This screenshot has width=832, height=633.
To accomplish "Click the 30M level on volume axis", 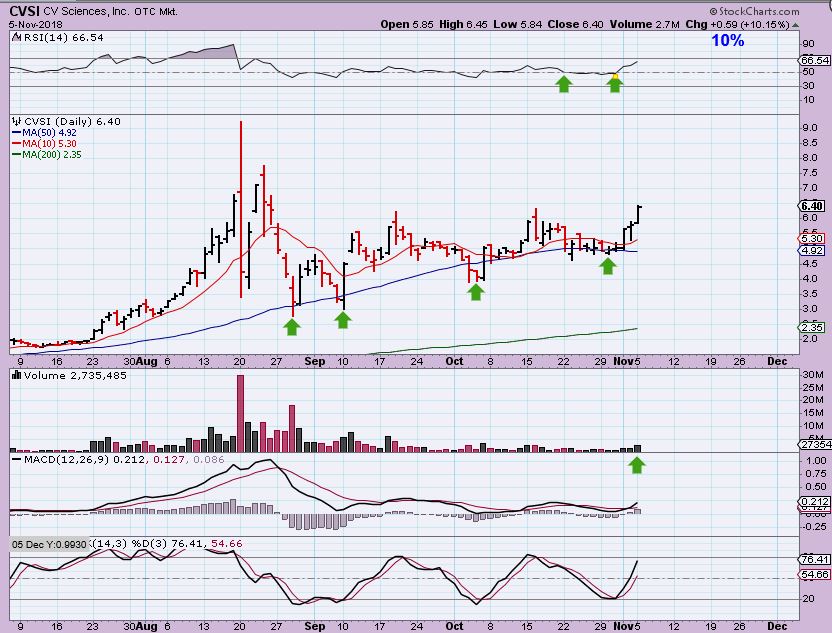I will click(813, 375).
